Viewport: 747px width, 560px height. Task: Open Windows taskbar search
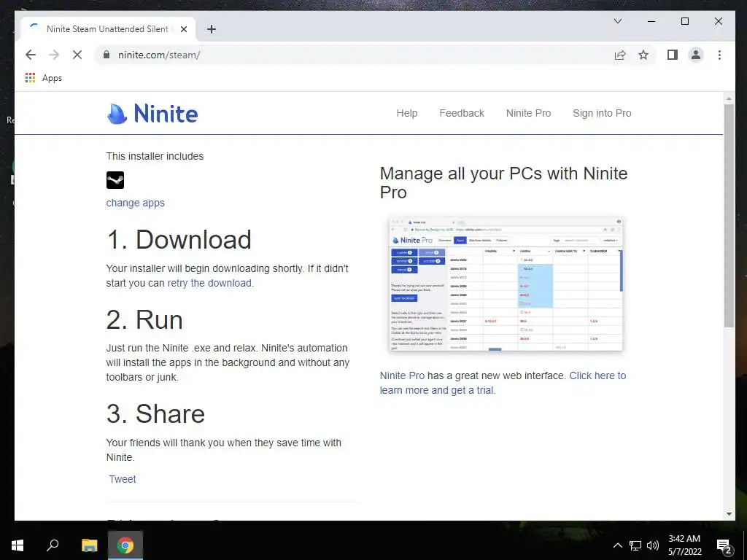click(x=53, y=545)
